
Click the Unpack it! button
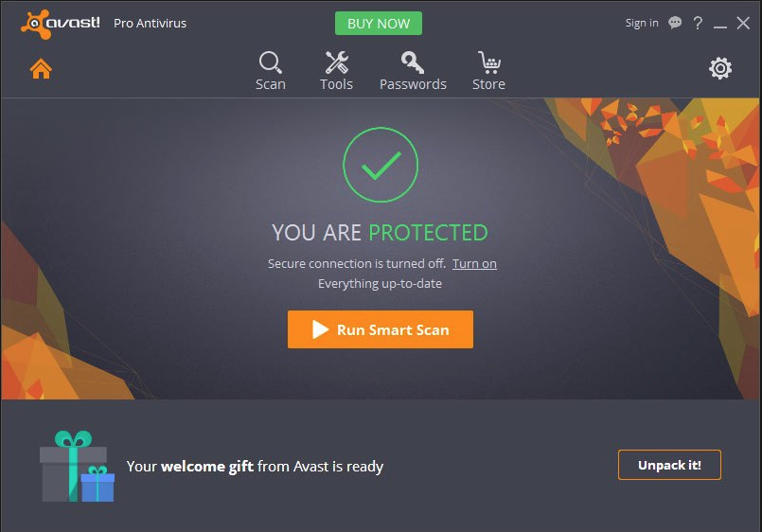(x=669, y=465)
